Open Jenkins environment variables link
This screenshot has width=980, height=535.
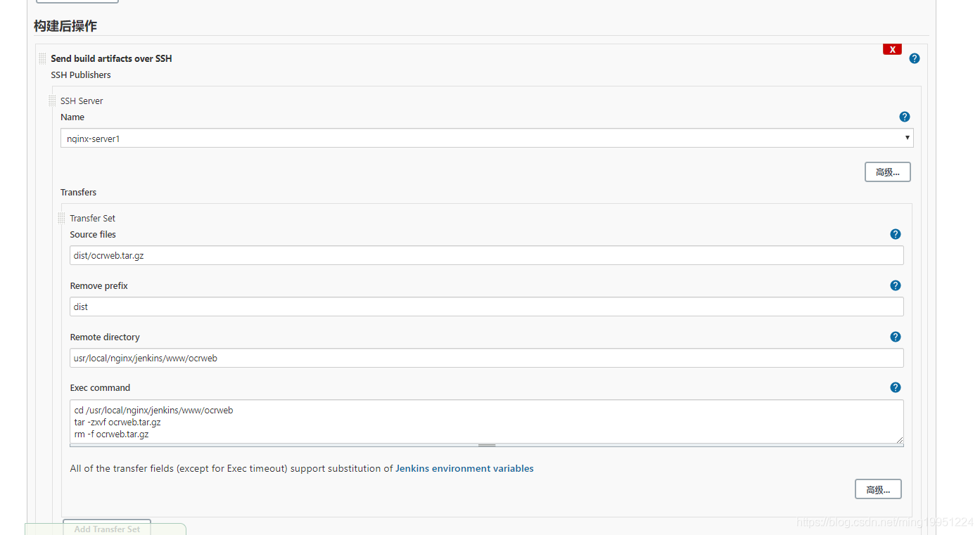464,468
